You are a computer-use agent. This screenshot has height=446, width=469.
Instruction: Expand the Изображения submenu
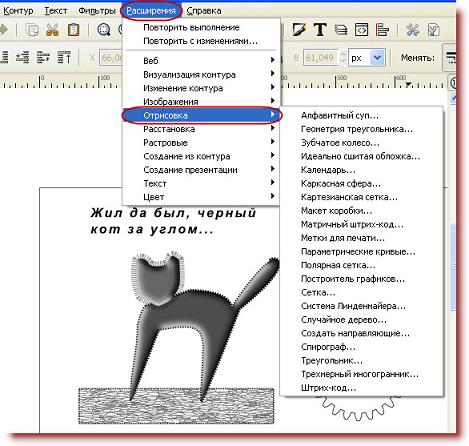tap(201, 101)
